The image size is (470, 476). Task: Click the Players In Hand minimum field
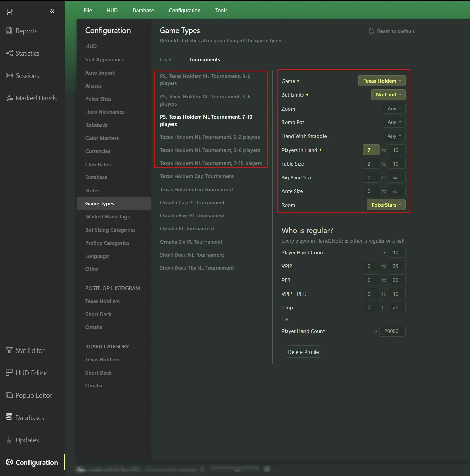coord(371,150)
